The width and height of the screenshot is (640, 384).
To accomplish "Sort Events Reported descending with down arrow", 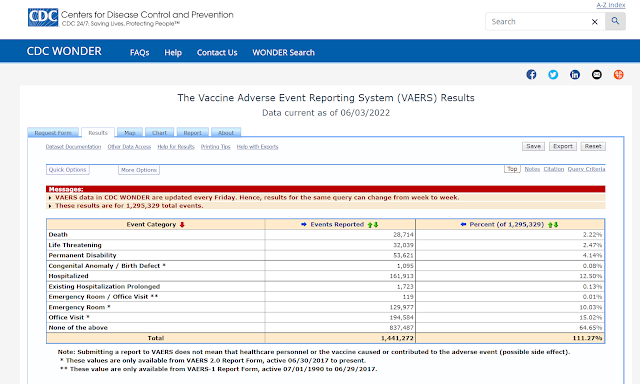I will [x=376, y=225].
